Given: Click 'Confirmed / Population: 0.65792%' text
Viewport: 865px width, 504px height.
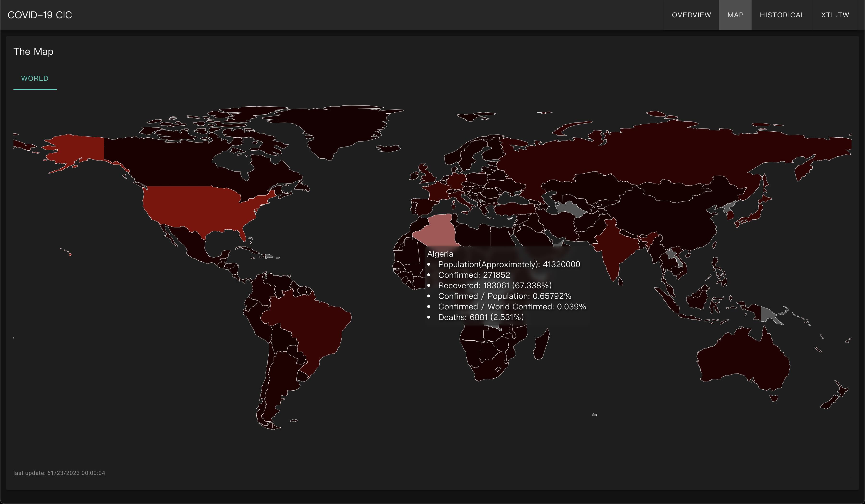Looking at the screenshot, I should pos(505,296).
